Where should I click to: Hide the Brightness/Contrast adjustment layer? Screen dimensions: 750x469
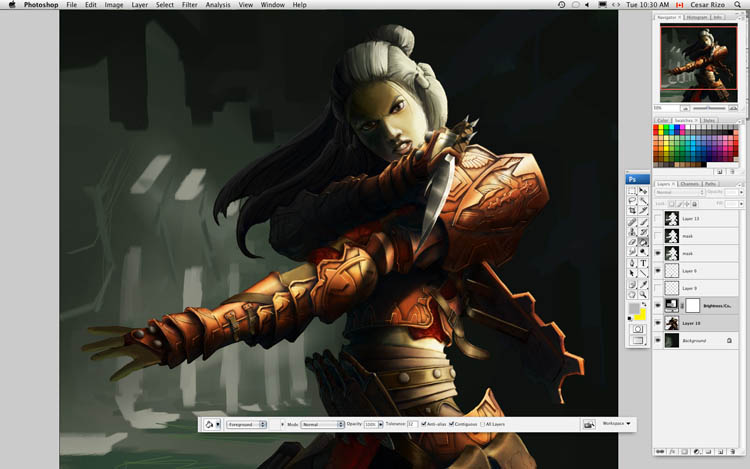point(658,305)
